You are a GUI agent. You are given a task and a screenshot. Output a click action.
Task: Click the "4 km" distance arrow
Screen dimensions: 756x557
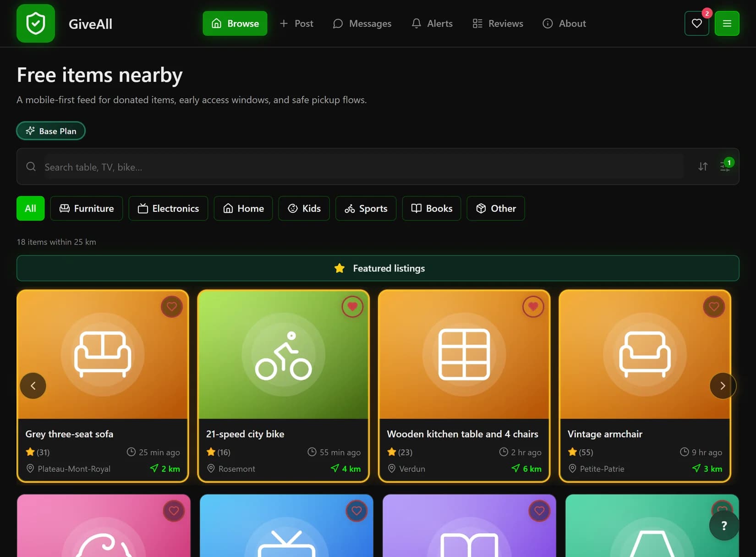coord(335,468)
